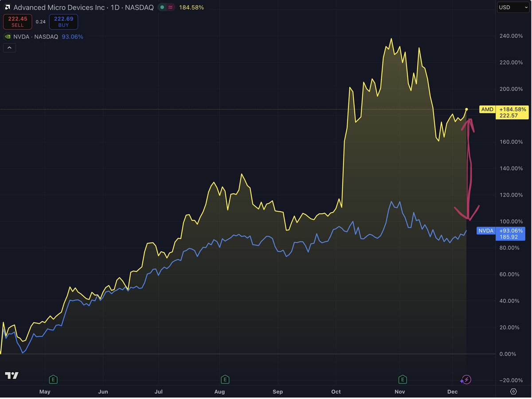Click the 93.06% NVDA legend value
The width and height of the screenshot is (532, 399).
click(72, 37)
